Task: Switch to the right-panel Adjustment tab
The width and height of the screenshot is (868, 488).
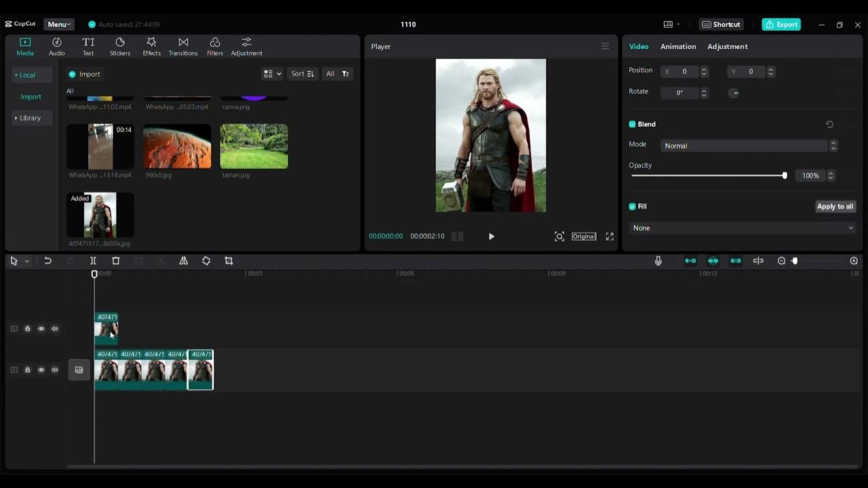Action: [728, 47]
